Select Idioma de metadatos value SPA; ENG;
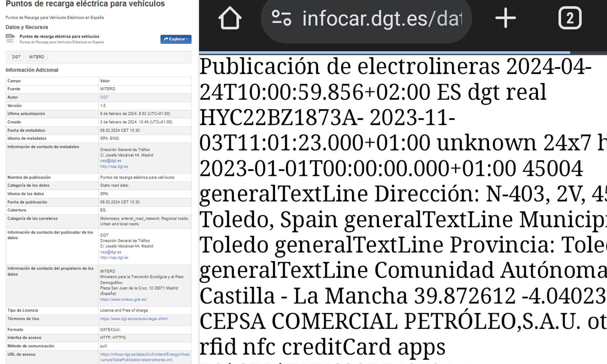This screenshot has height=364, width=607. click(x=110, y=138)
